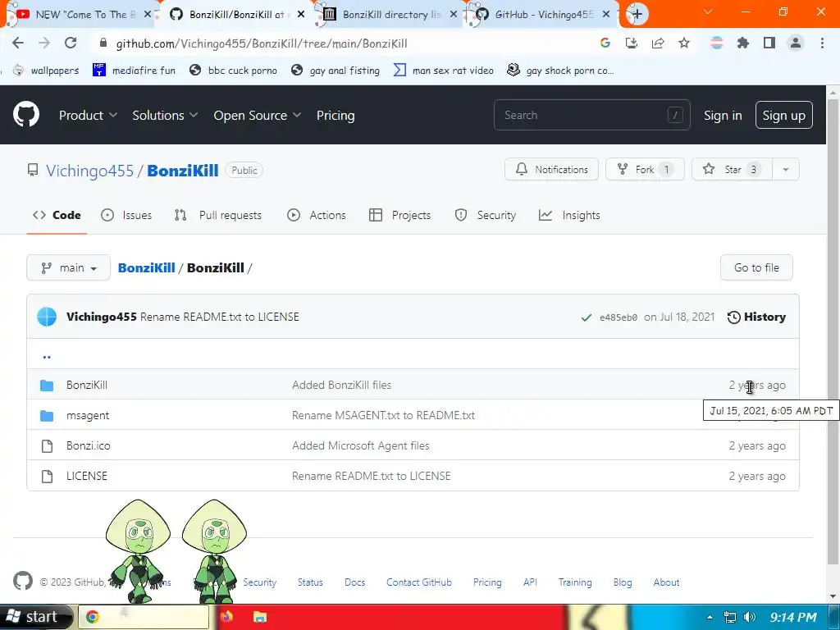Open the tab search chevron

coord(708,11)
